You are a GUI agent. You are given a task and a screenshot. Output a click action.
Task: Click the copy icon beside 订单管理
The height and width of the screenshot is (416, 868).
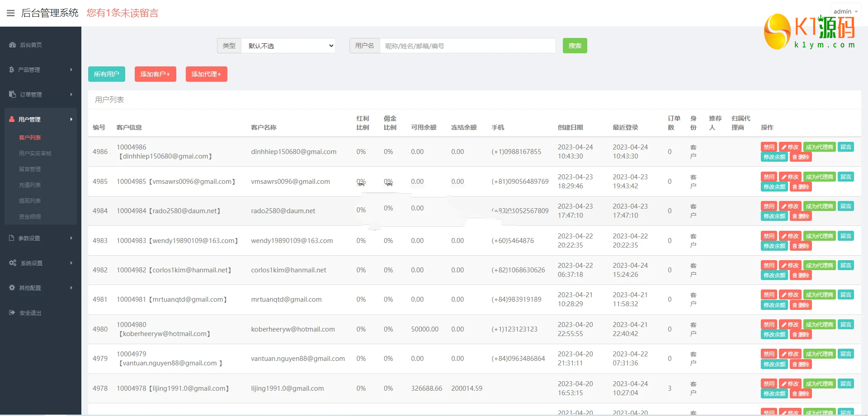pos(12,94)
